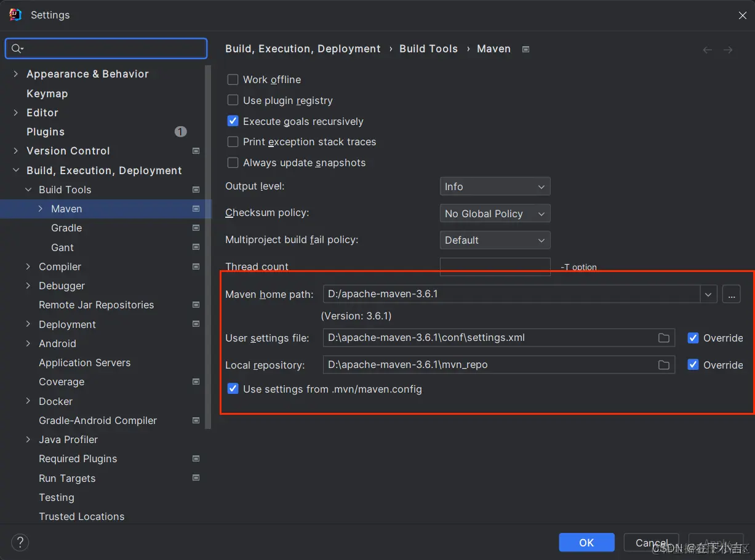Expand the Docker tree node
This screenshot has width=755, height=560.
point(28,401)
